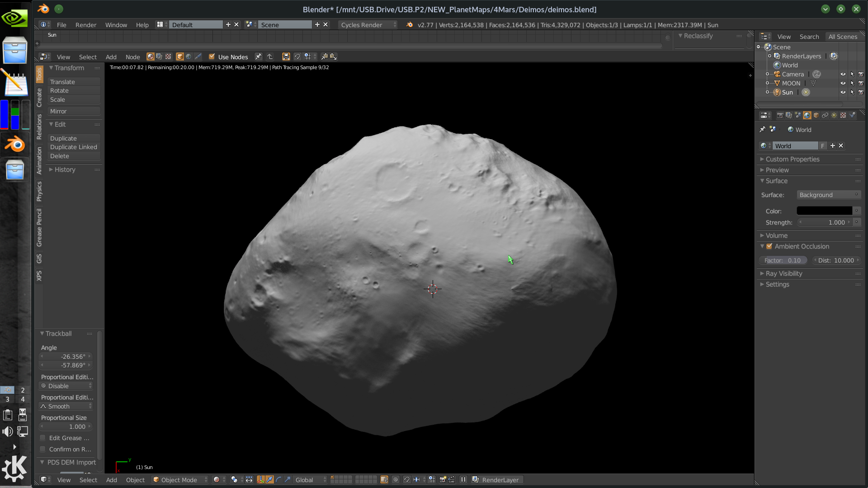Select the texture nodes tree type icon

tap(168, 56)
